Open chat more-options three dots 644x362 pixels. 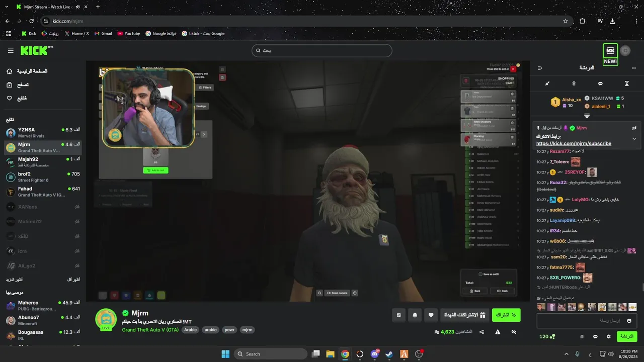(x=633, y=68)
